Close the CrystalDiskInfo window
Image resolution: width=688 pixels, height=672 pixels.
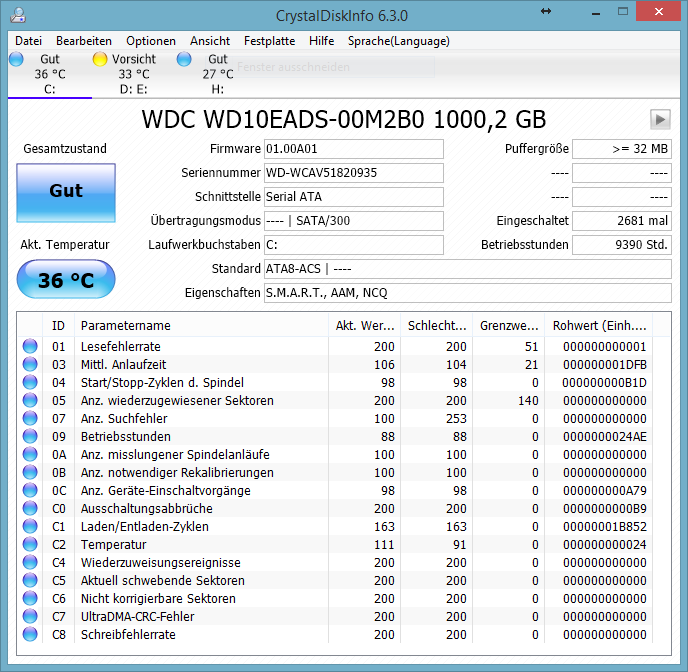pos(658,12)
